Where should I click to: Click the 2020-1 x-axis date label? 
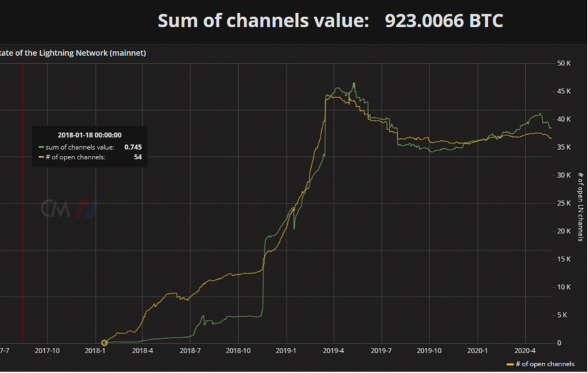pos(478,351)
